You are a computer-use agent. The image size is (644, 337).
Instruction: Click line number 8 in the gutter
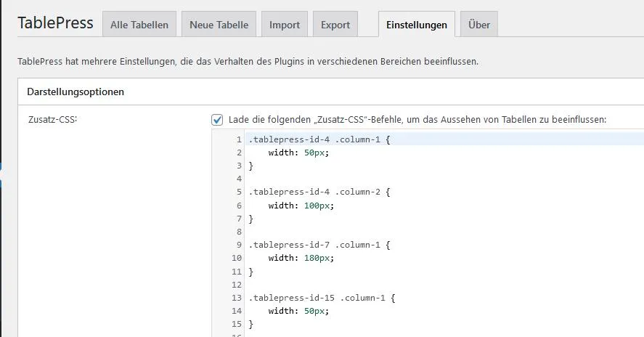tap(239, 232)
